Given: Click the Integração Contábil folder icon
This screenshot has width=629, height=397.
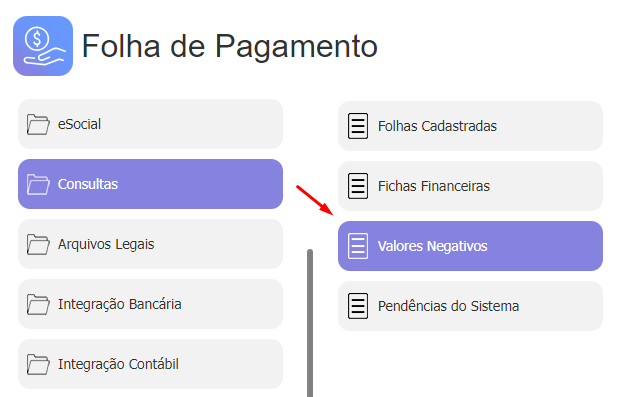Looking at the screenshot, I should (38, 364).
